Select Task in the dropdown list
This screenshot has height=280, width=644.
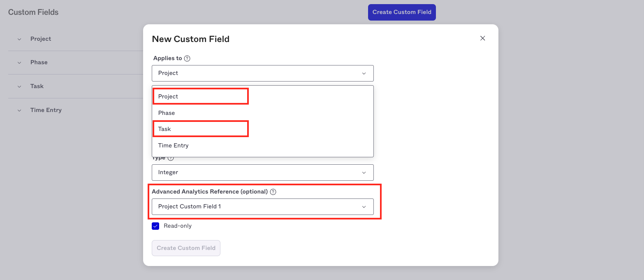click(x=263, y=129)
